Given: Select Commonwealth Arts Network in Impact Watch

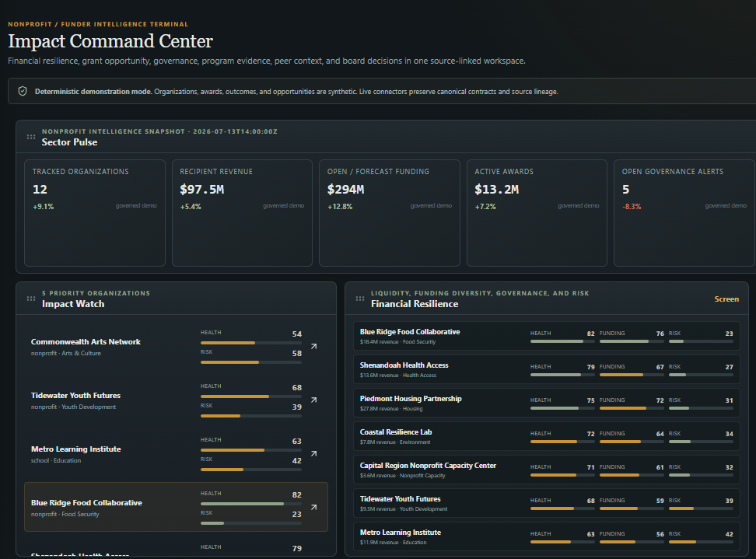Looking at the screenshot, I should tap(176, 347).
